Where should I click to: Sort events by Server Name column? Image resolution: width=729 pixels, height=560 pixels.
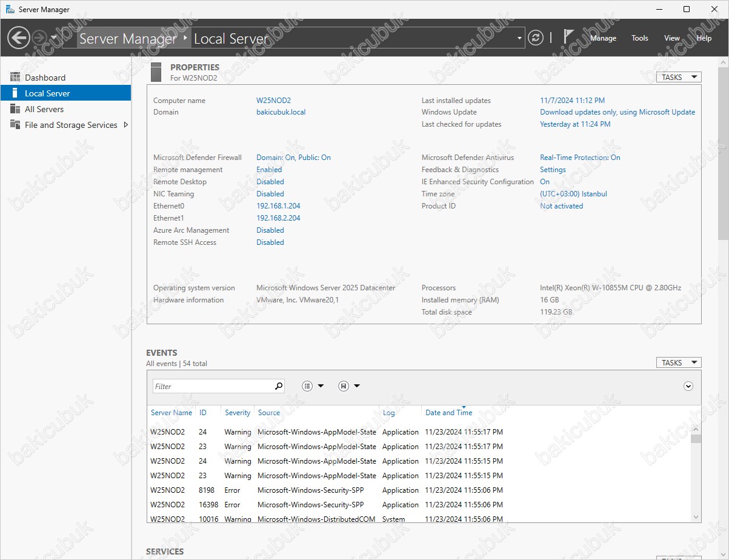[171, 413]
